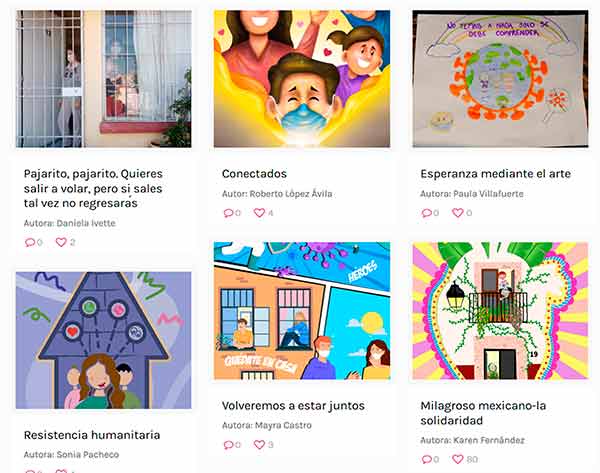View the balcony illustration by Karen Fernández
600x473 pixels.
pyautogui.click(x=500, y=311)
